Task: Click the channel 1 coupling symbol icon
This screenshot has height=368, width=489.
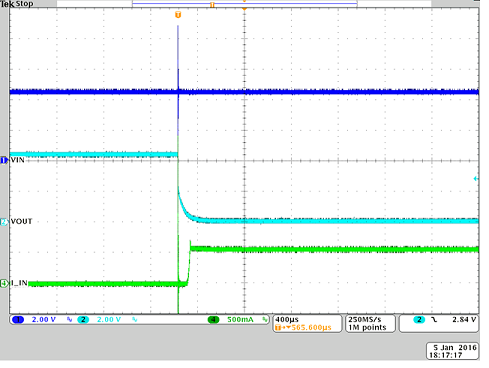Action: (69, 319)
